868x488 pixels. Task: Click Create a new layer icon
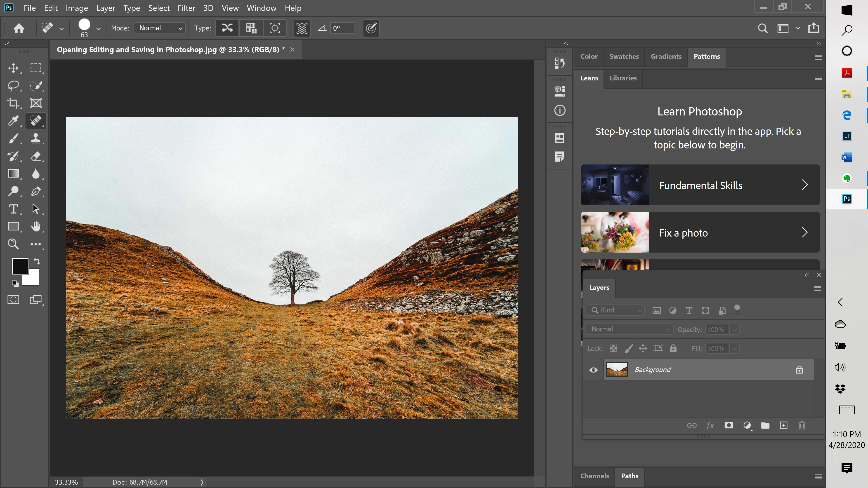[x=783, y=425]
